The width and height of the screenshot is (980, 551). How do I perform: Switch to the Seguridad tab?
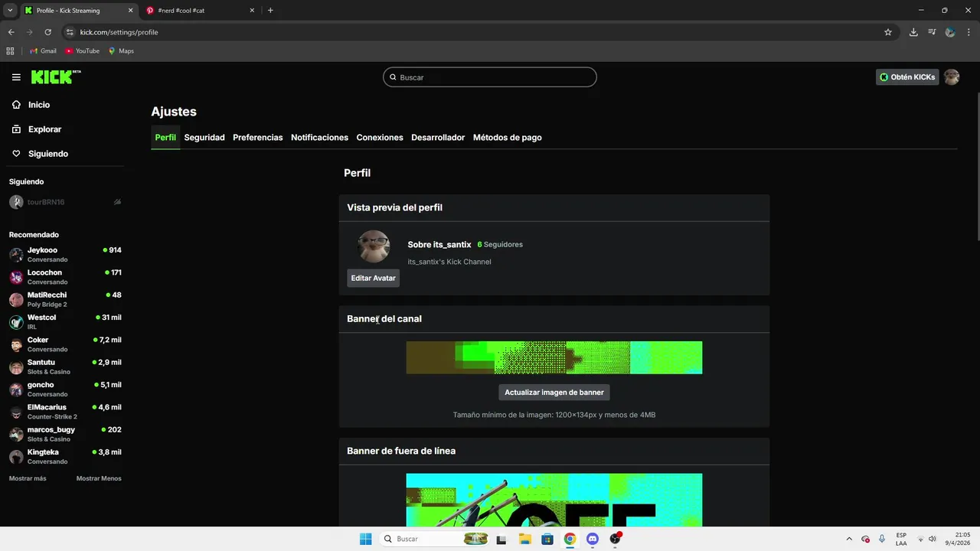pos(204,138)
